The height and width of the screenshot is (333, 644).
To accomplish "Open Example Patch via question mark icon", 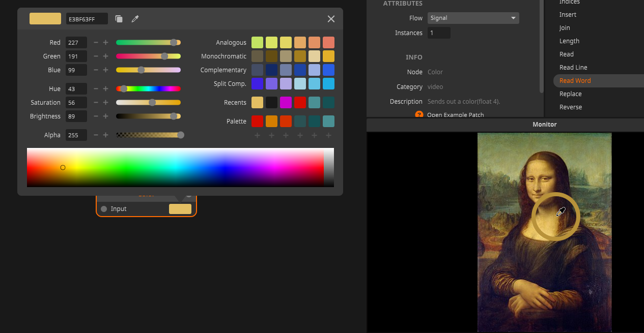I will coord(419,115).
